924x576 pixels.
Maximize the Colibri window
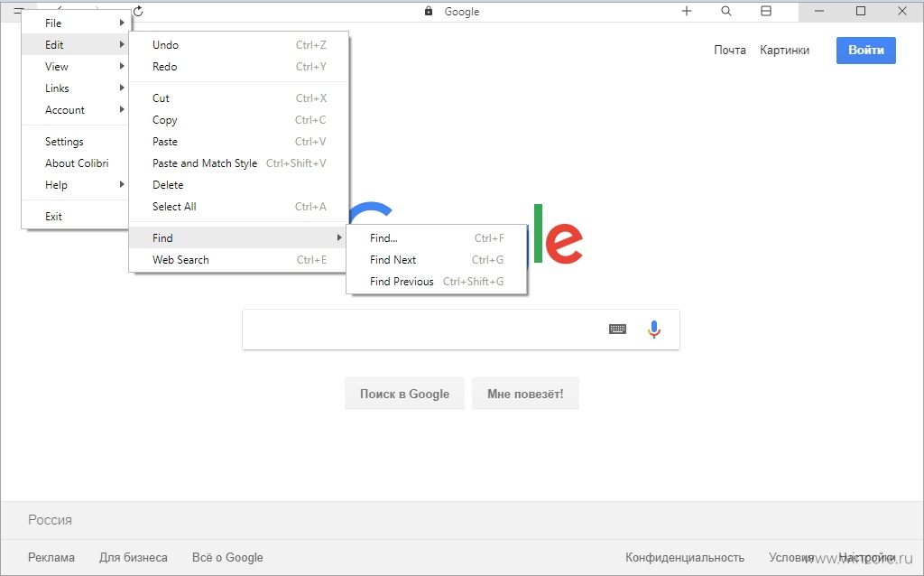pyautogui.click(x=860, y=11)
